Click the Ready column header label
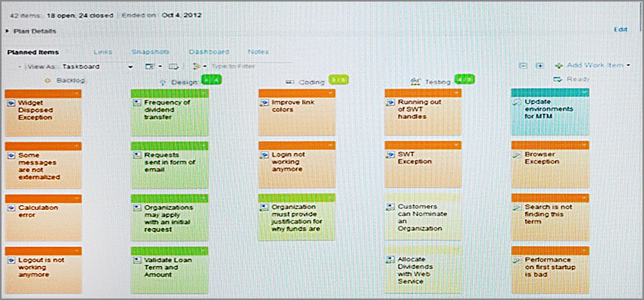This screenshot has width=644, height=300. coord(578,80)
